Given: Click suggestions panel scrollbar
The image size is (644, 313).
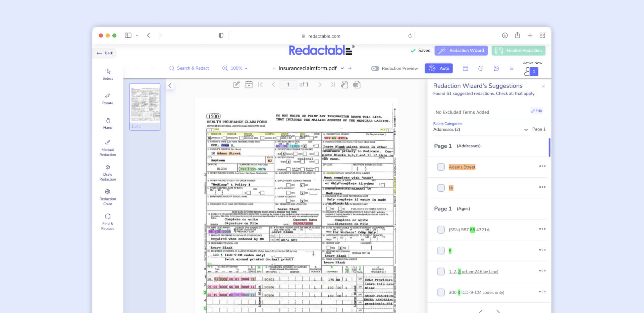Looking at the screenshot, I should click(549, 147).
